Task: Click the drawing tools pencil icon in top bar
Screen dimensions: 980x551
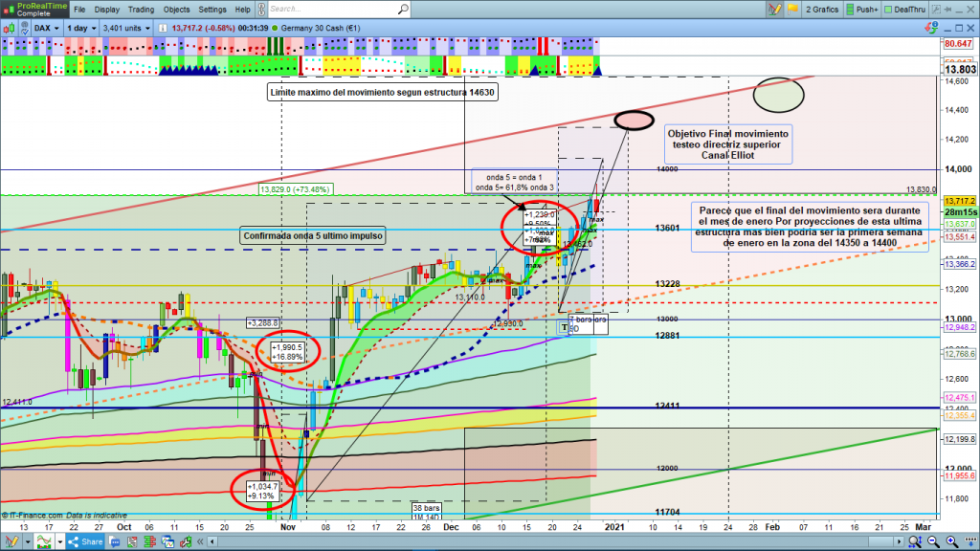Action: coord(773,9)
